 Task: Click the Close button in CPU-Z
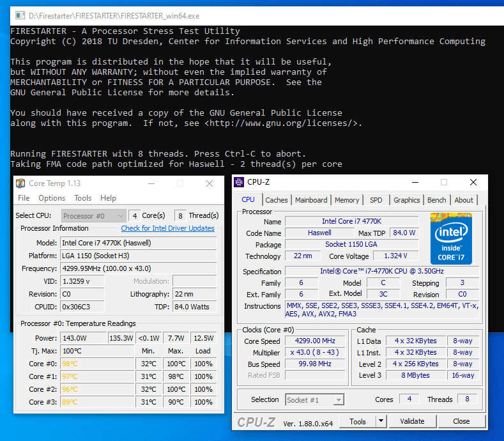pos(461,421)
